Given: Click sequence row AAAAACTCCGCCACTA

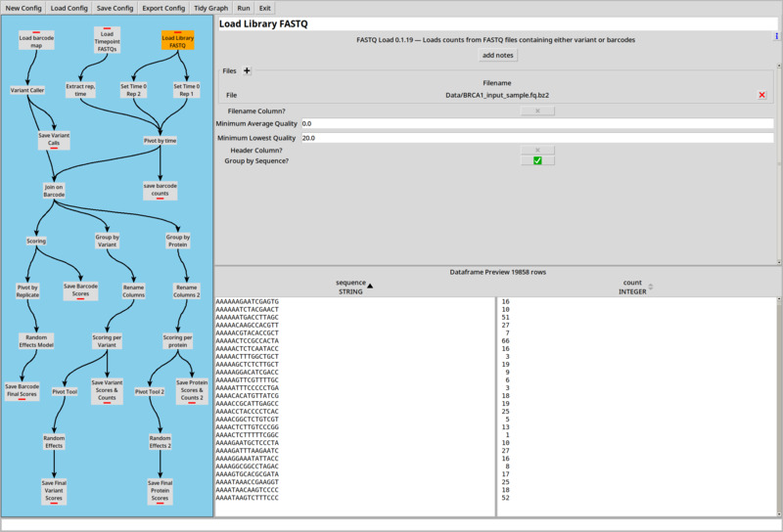Looking at the screenshot, I should pos(248,341).
